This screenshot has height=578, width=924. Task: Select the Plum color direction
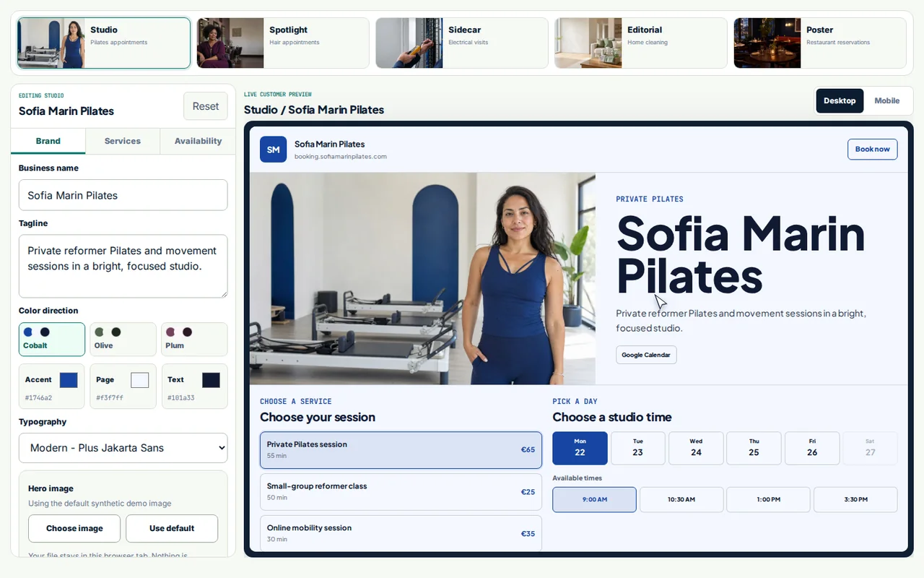point(194,339)
